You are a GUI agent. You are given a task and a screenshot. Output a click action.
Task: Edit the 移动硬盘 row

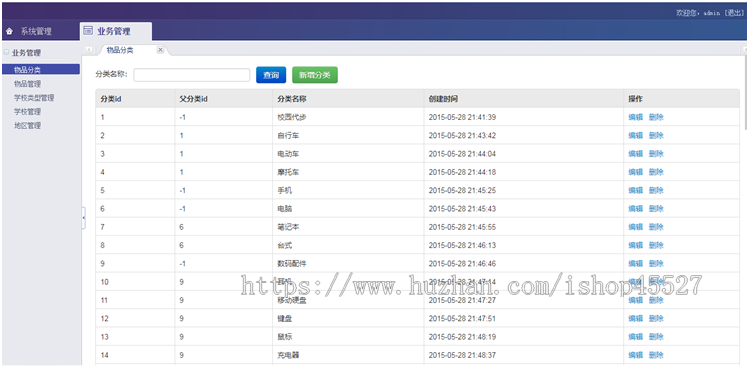pyautogui.click(x=635, y=300)
